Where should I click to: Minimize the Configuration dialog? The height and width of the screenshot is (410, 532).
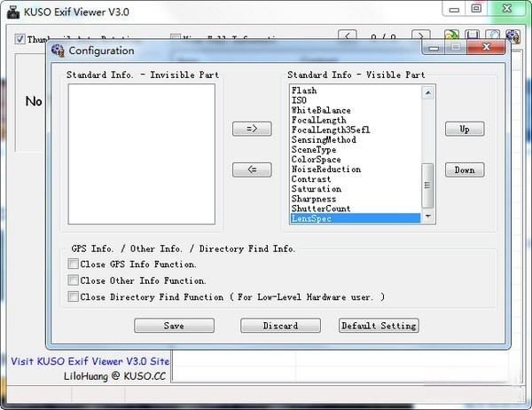coord(434,48)
